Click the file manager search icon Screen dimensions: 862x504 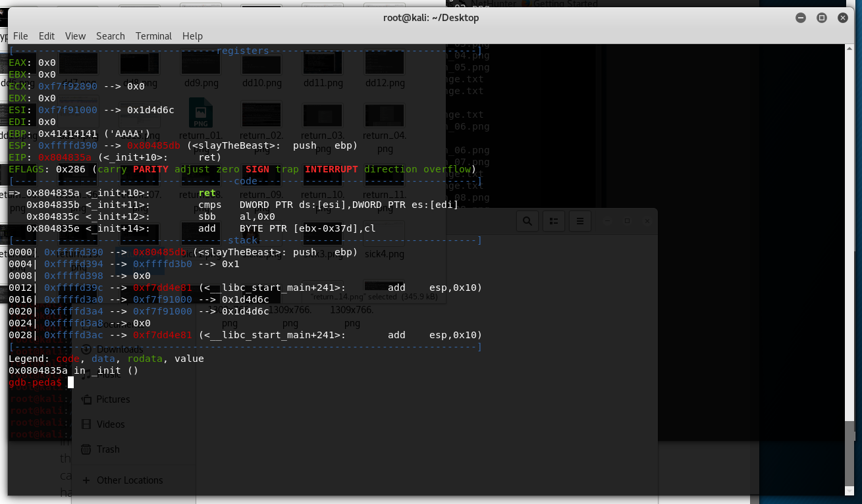527,222
